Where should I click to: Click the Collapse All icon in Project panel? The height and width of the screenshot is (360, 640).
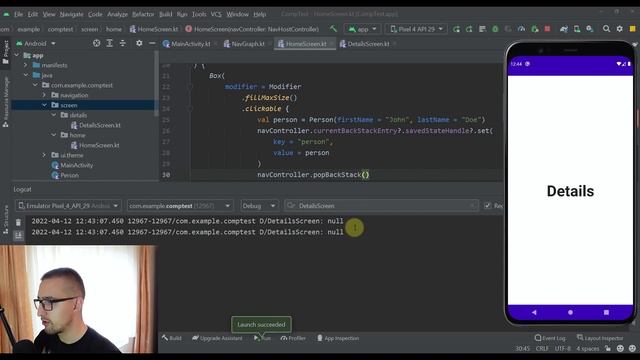pos(122,43)
